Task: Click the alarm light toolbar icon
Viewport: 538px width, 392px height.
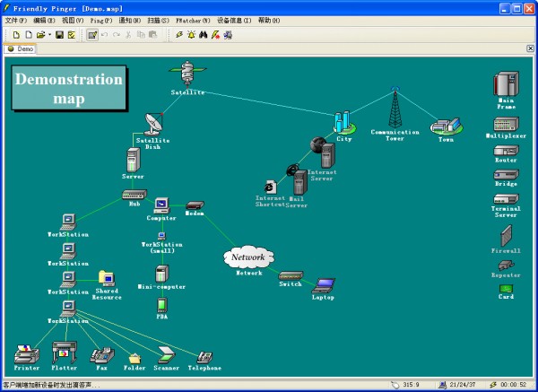Action: 191,35
